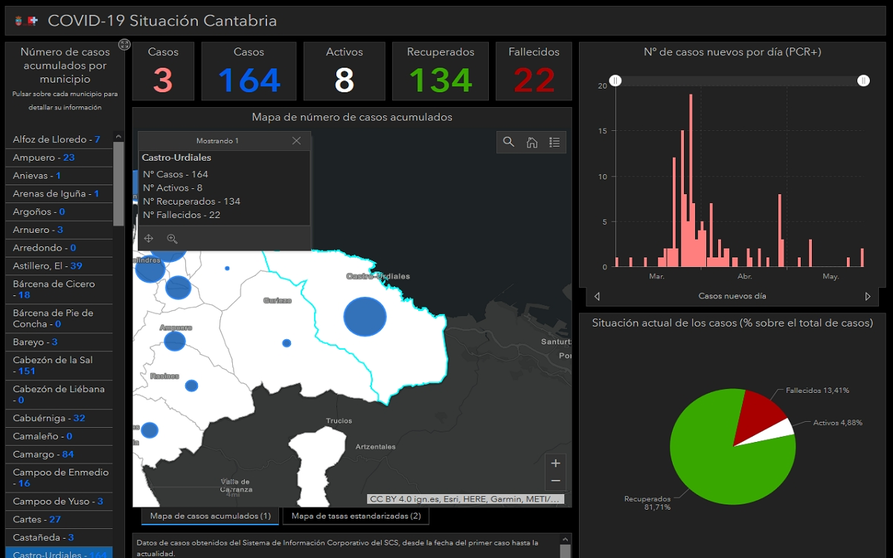Click the blue Casos 164 indicator
The image size is (893, 558).
[x=249, y=71]
